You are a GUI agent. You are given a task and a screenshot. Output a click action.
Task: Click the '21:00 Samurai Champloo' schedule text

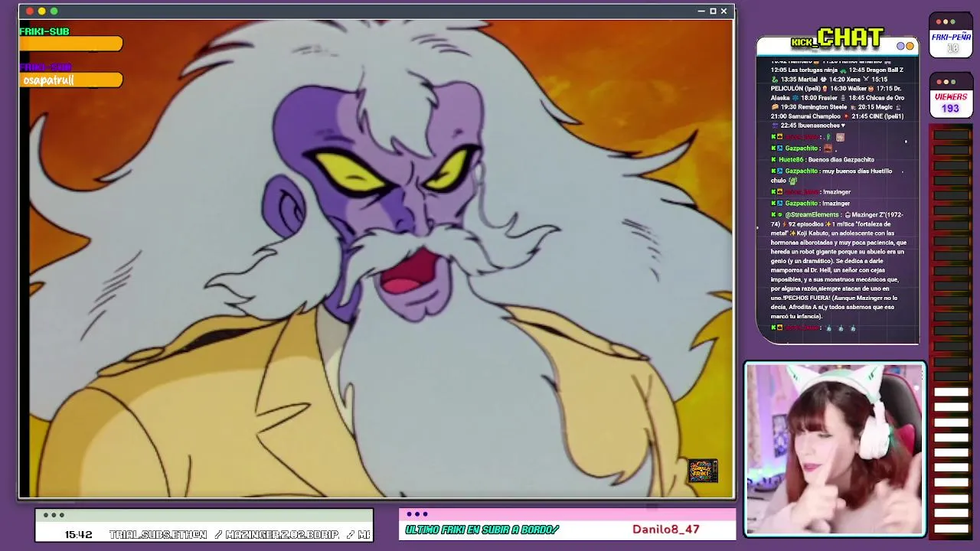tap(805, 116)
